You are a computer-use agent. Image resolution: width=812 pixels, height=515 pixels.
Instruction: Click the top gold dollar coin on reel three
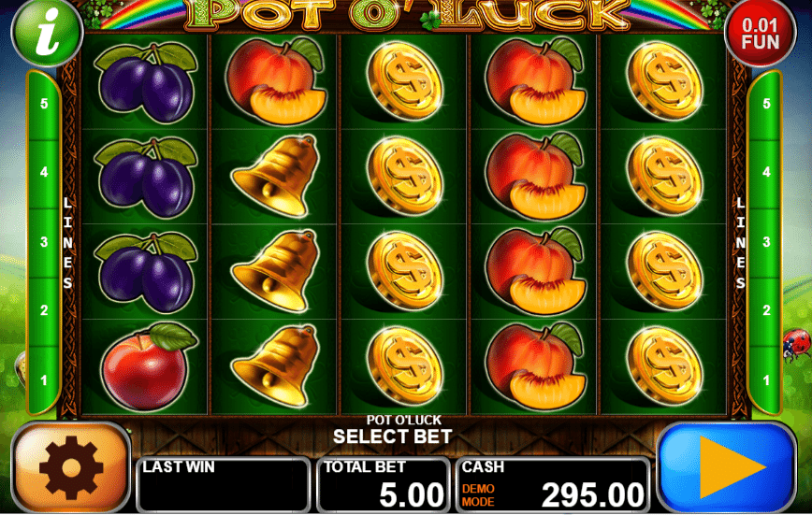pos(404,81)
